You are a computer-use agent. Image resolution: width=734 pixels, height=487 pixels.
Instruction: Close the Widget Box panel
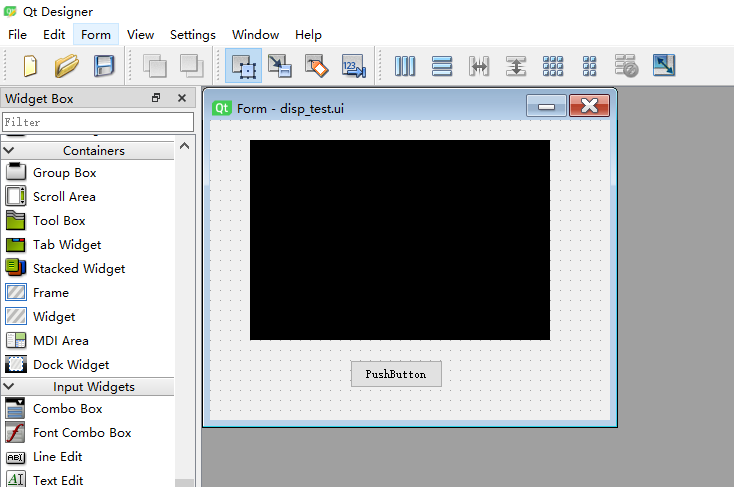(182, 98)
